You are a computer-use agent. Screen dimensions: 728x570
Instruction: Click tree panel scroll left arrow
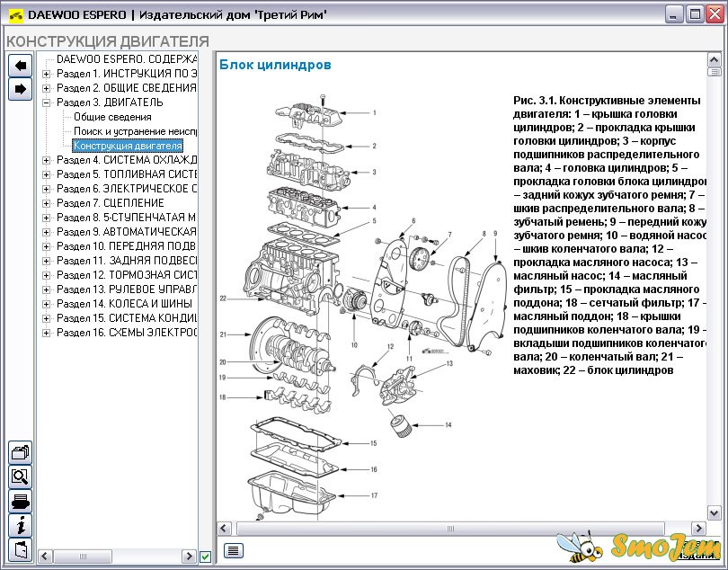click(x=45, y=556)
